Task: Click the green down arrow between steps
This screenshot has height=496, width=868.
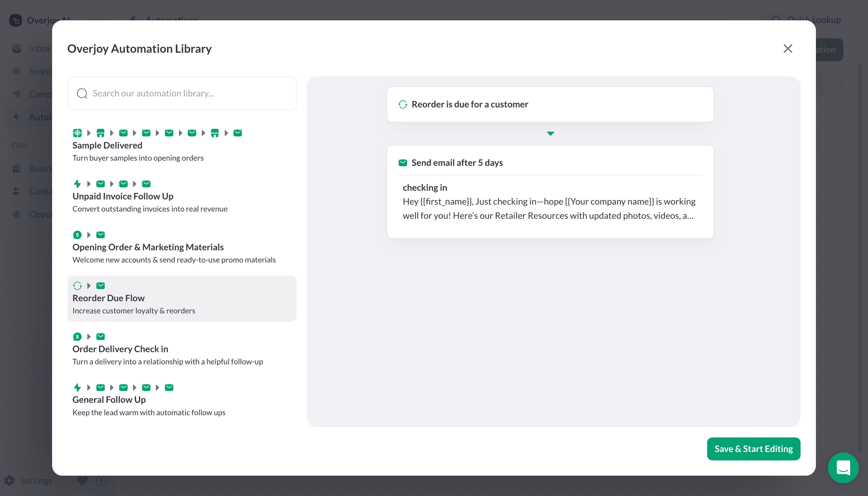Action: pos(550,134)
